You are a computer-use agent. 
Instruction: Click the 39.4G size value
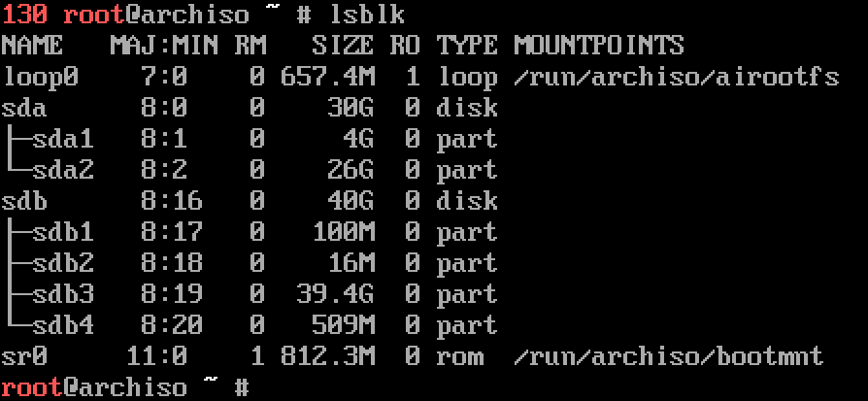tap(336, 294)
